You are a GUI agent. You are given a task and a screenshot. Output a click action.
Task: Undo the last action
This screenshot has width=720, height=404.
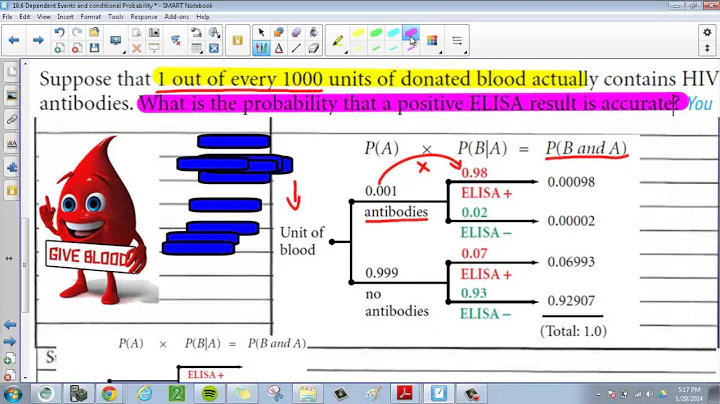pyautogui.click(x=59, y=33)
